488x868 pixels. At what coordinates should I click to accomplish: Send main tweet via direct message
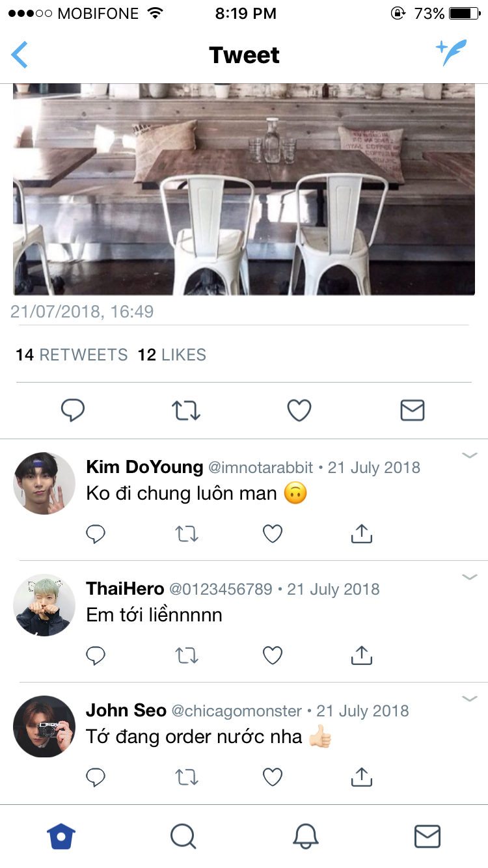click(x=413, y=411)
